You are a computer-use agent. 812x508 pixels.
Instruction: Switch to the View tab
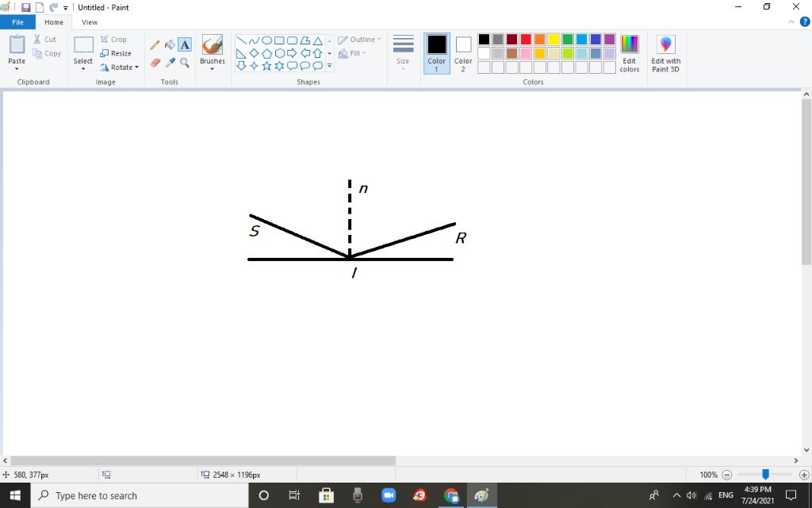pyautogui.click(x=90, y=22)
